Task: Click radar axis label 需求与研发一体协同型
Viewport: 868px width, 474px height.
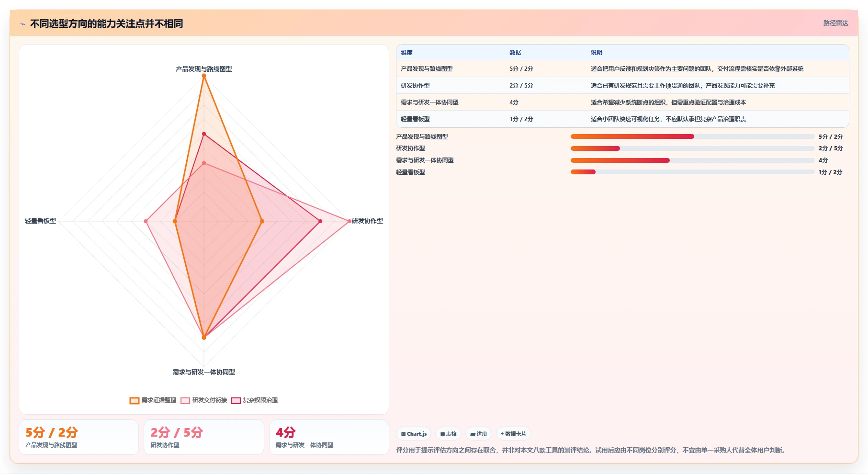Action: [204, 372]
